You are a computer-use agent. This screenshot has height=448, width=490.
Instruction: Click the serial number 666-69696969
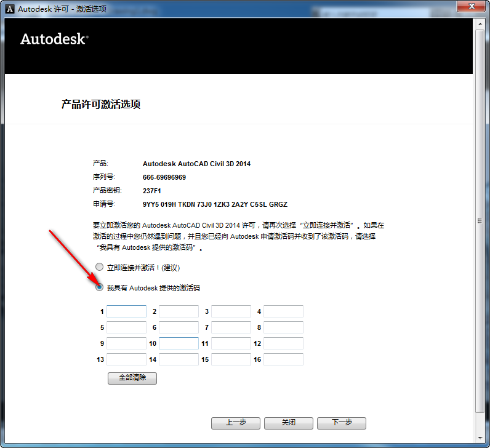click(x=164, y=177)
